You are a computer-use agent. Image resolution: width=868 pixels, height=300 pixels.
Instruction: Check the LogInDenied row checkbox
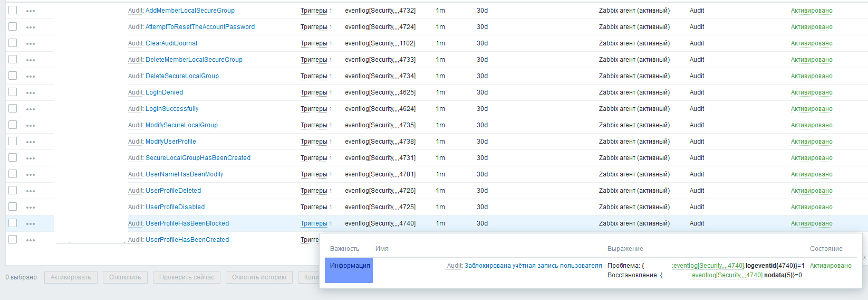(13, 92)
